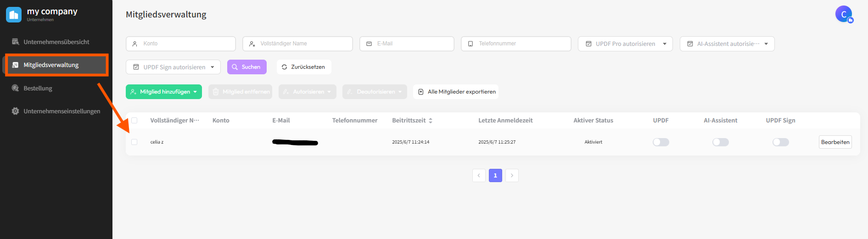868x239 pixels.
Task: Select page 1 in pagination
Action: [495, 175]
